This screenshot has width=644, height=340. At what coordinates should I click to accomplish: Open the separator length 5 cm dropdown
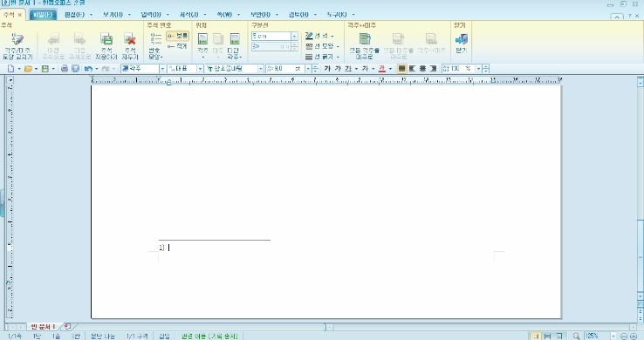point(294,36)
